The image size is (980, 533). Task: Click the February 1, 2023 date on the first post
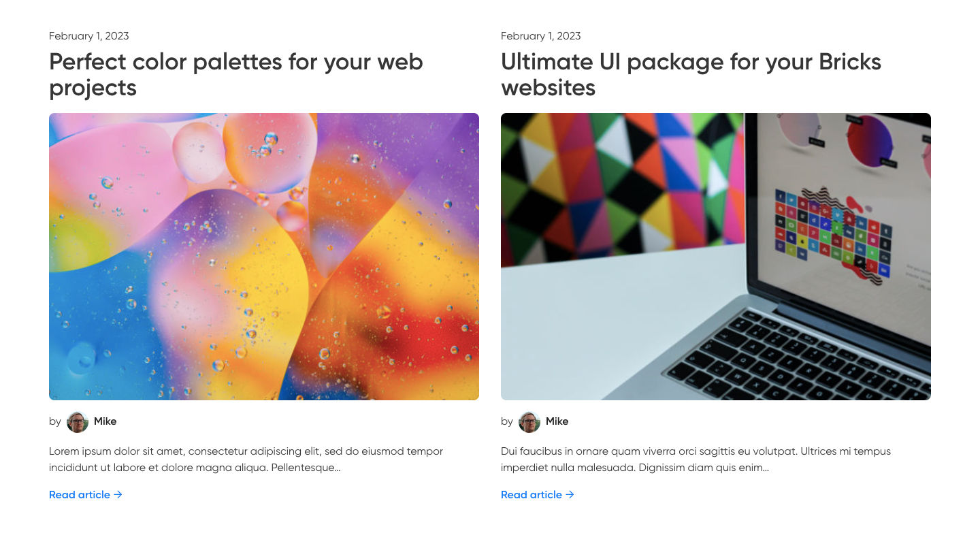pyautogui.click(x=89, y=36)
